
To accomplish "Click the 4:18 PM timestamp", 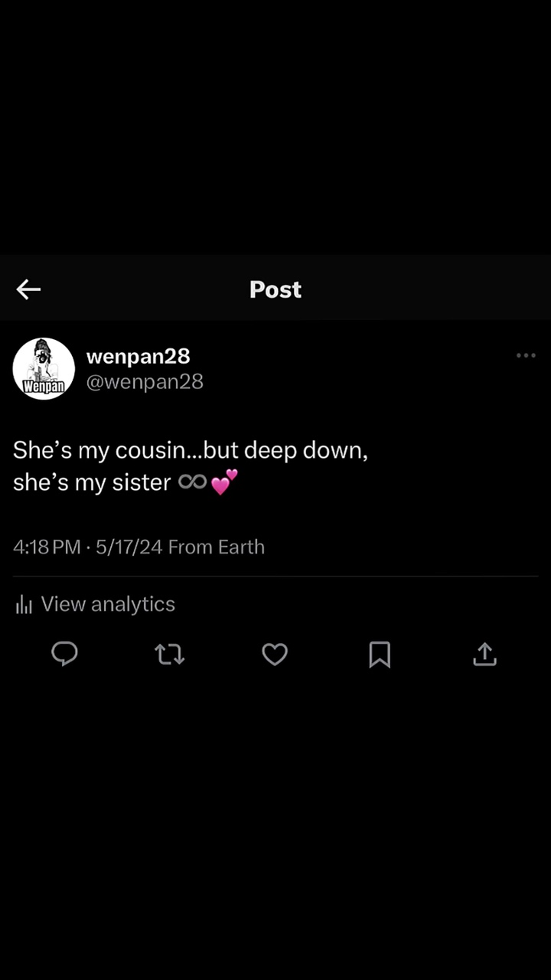I will click(47, 547).
